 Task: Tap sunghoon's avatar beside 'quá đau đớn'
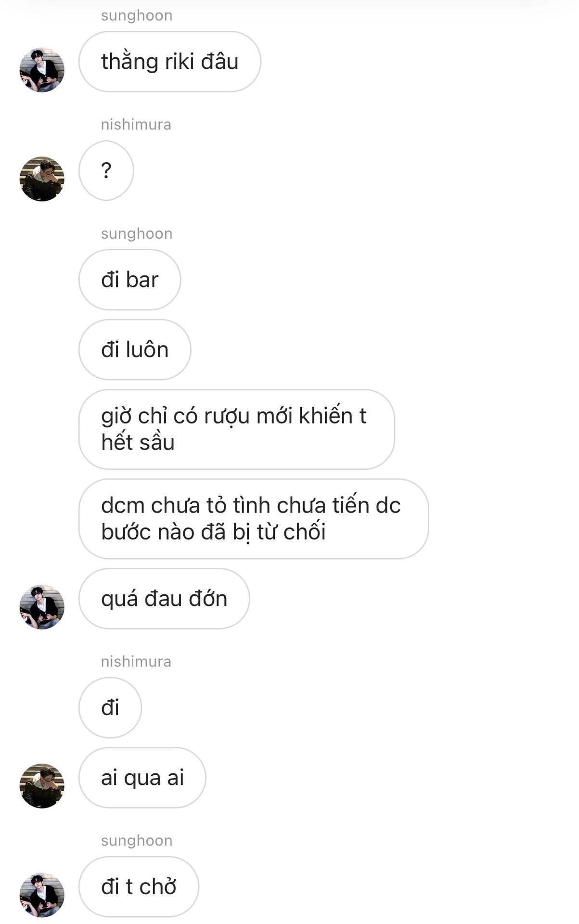pos(42,607)
